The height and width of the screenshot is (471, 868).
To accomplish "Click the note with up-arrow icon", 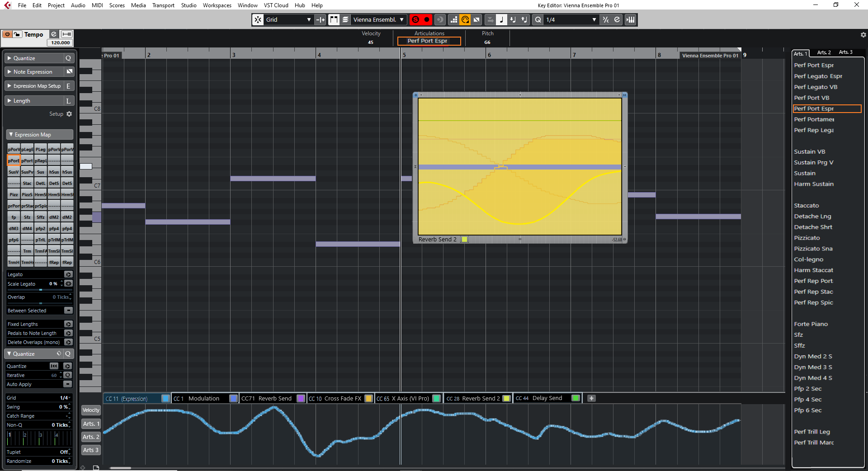I will click(x=524, y=19).
